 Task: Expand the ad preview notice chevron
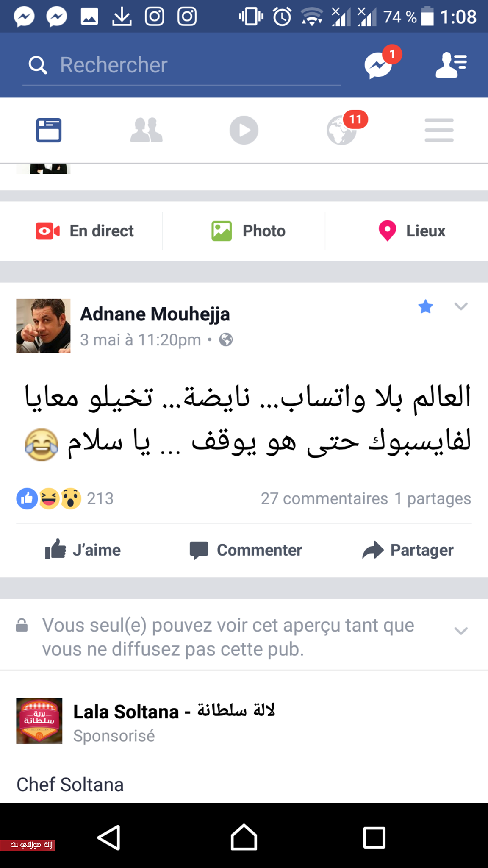[x=461, y=631]
